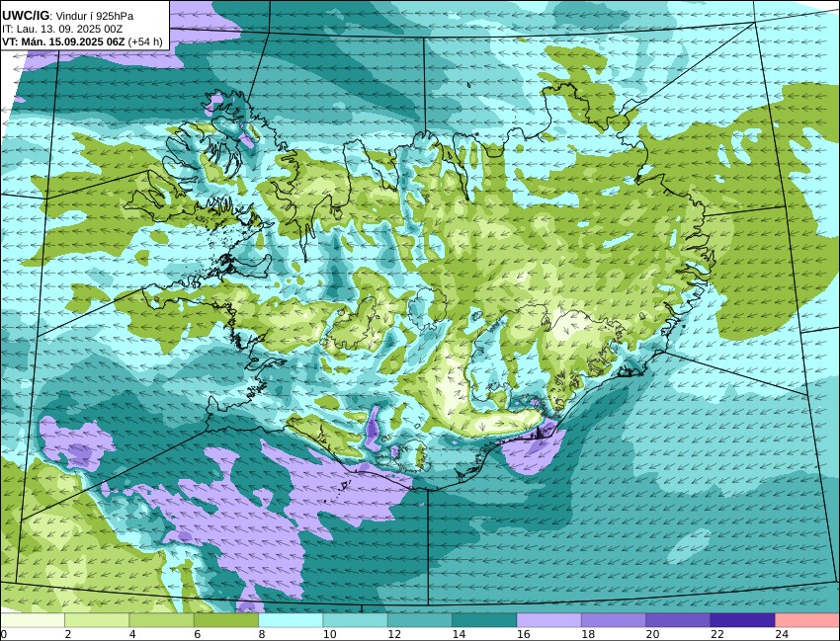Screen dimensions: 840x641
Task: Select the pale green 2–4 legend swatch
Action: pyautogui.click(x=97, y=620)
